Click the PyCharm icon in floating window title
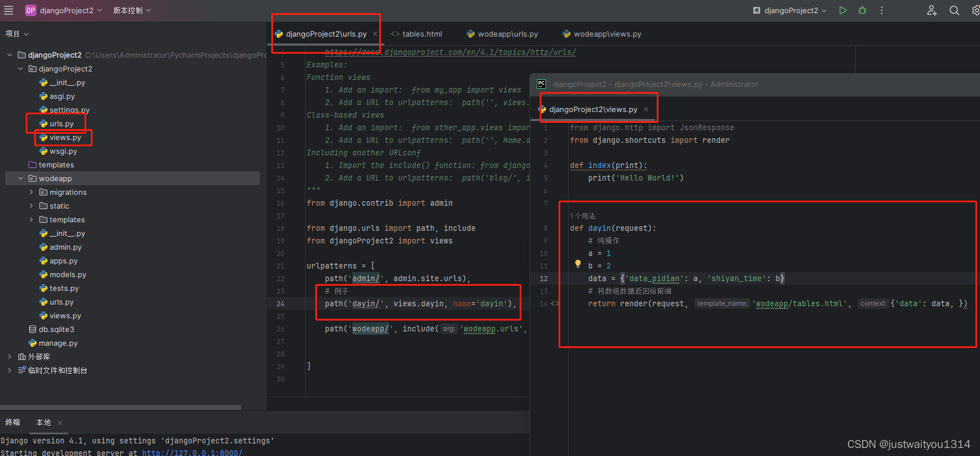 541,84
